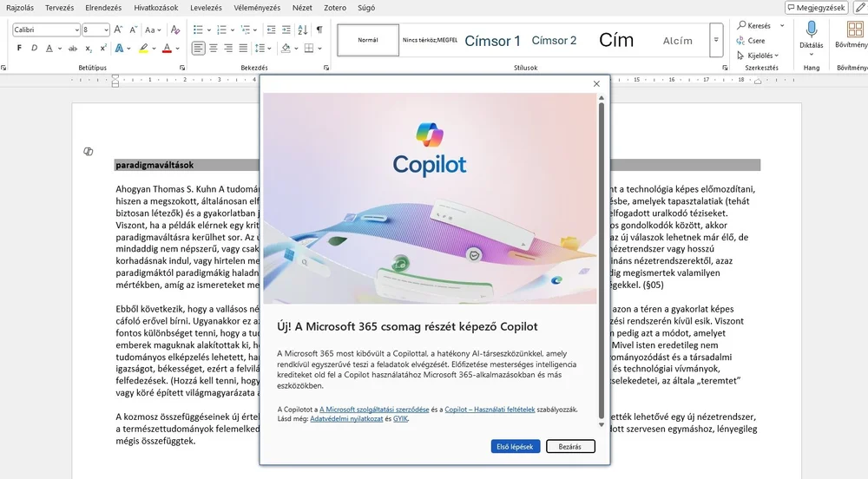Apply paragraph shading bucket
The height and width of the screenshot is (479, 868).
[286, 48]
